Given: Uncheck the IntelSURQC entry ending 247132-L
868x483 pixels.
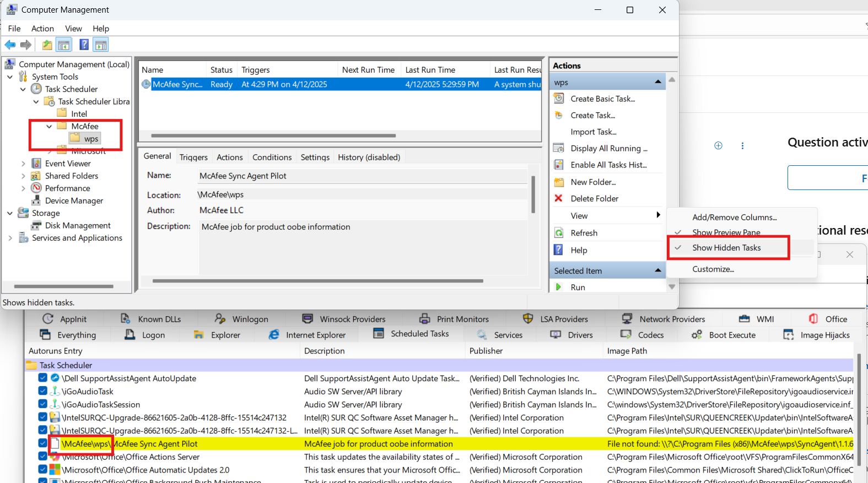Looking at the screenshot, I should tap(42, 430).
